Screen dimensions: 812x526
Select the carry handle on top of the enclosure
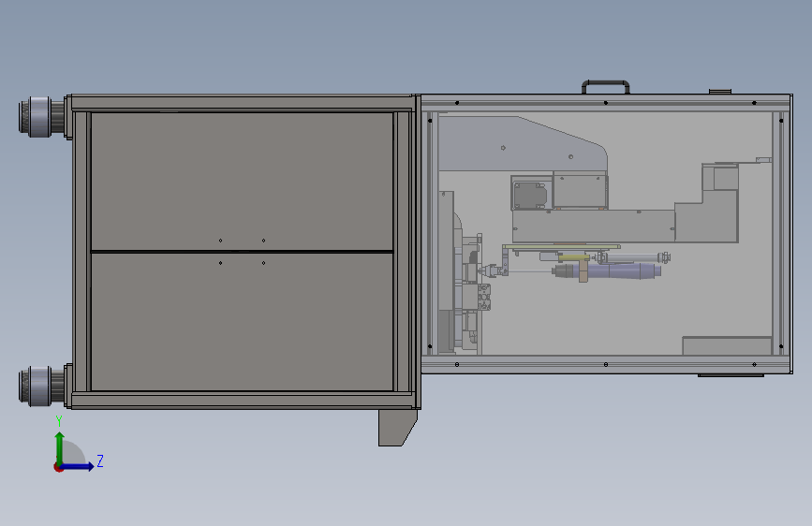coord(605,86)
